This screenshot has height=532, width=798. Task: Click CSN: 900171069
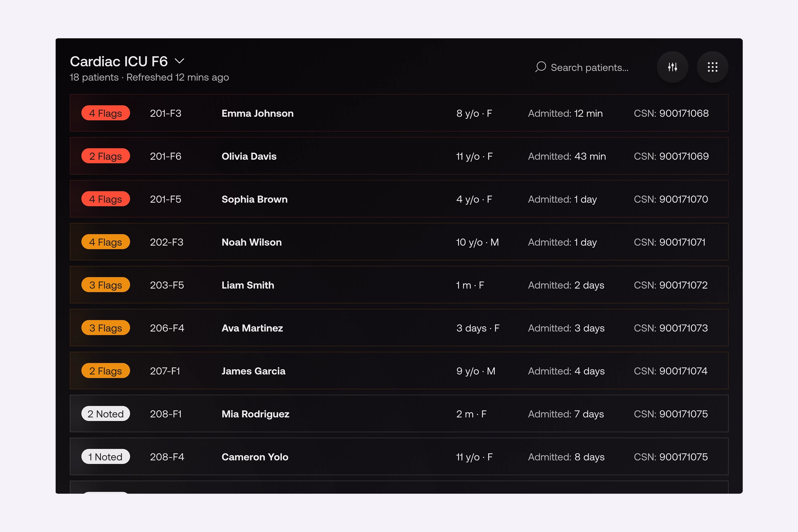pos(671,156)
